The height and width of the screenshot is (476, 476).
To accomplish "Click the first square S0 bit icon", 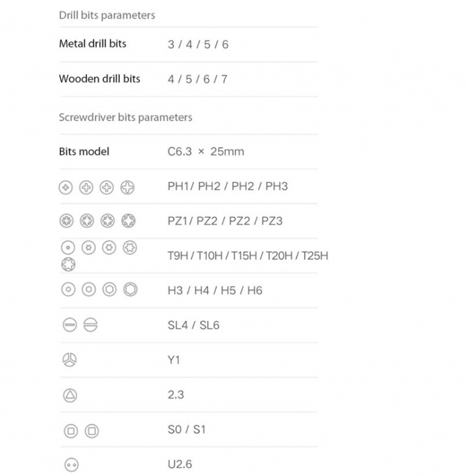I will coord(69,430).
